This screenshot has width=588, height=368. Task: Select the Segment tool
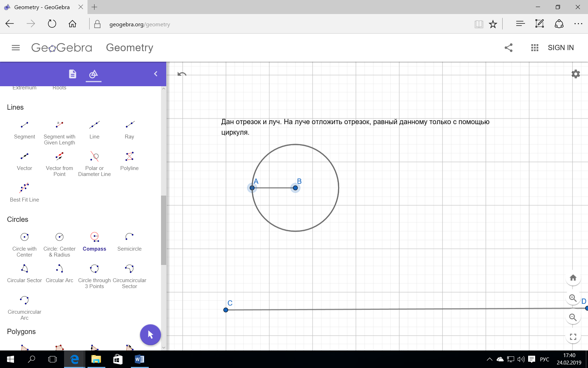click(x=24, y=130)
